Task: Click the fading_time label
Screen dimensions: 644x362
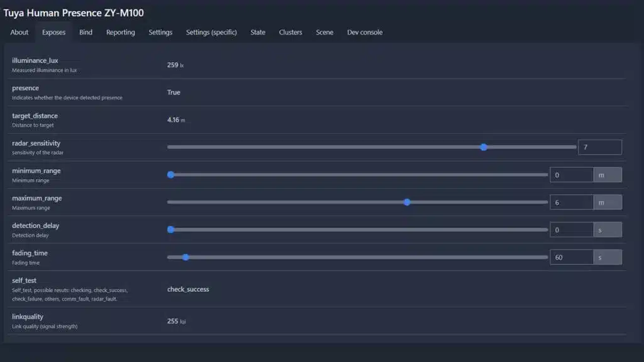Action: pos(30,253)
